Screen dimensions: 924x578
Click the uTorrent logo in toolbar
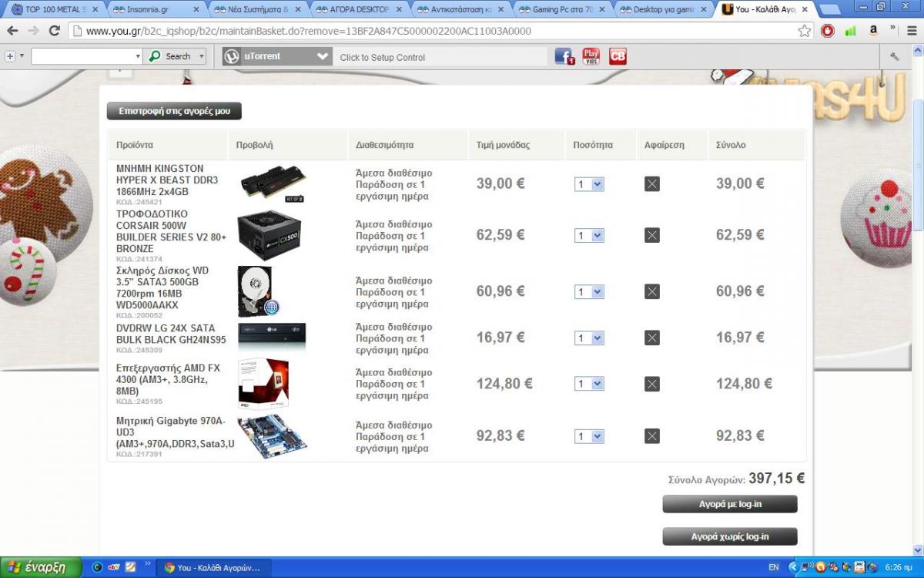click(x=233, y=56)
